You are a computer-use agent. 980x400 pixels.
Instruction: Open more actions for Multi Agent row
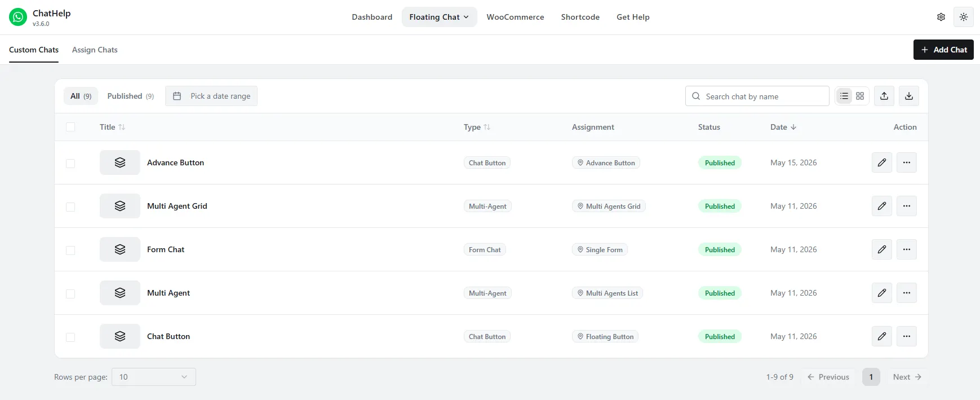point(907,293)
